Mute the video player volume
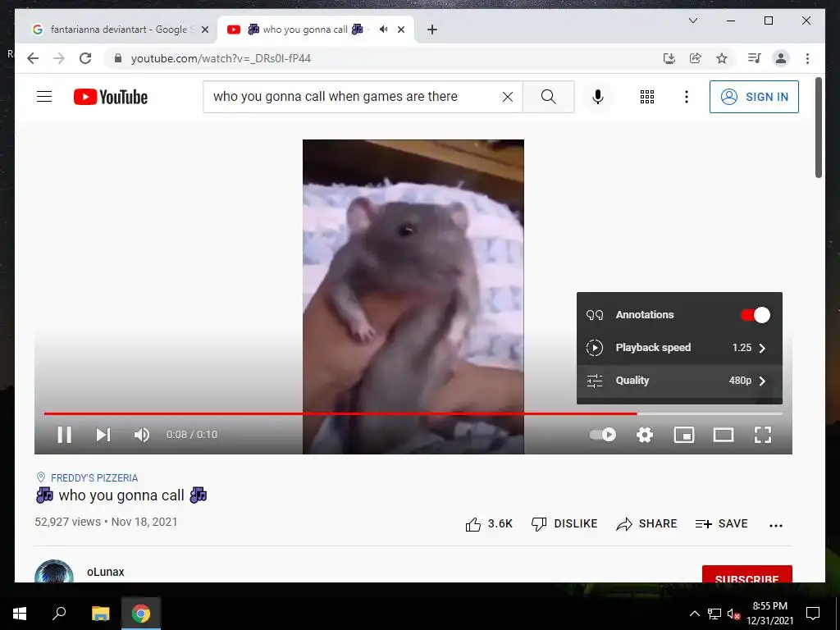Screen dimensions: 840x630 [142, 435]
